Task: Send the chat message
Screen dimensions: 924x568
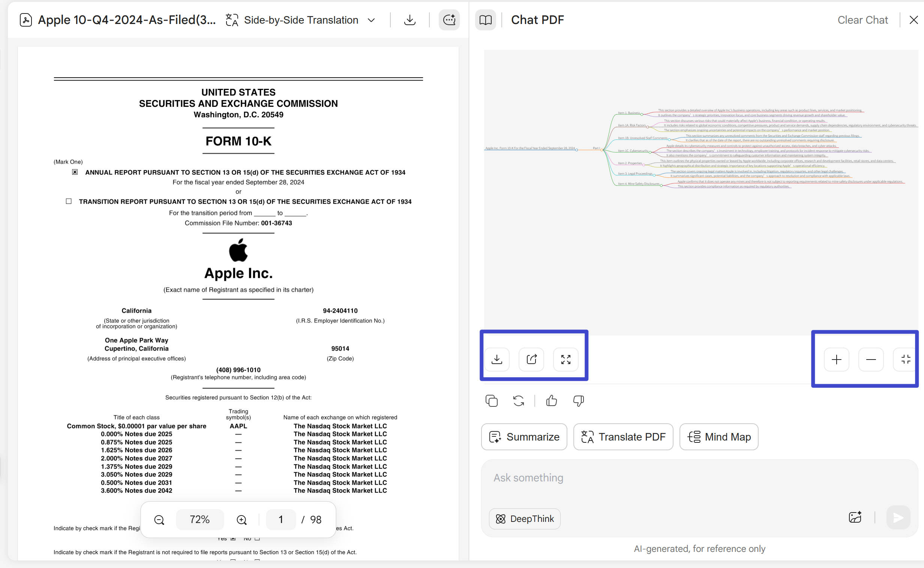Action: [x=898, y=518]
